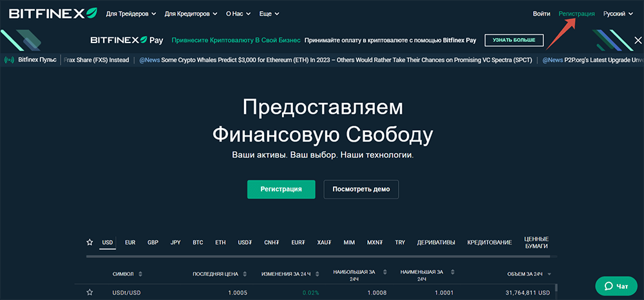Screen dimensions: 644x300
Task: Click the 1.0005 last price value
Action: (x=238, y=293)
